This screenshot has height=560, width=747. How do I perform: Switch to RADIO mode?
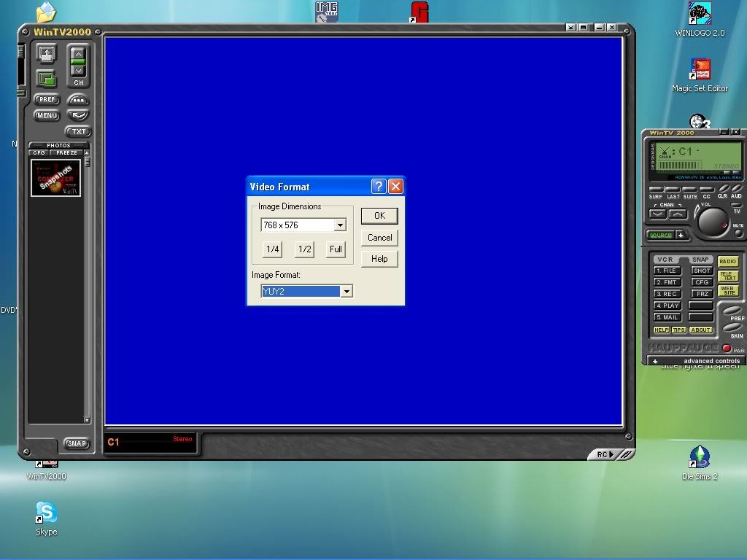[x=728, y=262]
